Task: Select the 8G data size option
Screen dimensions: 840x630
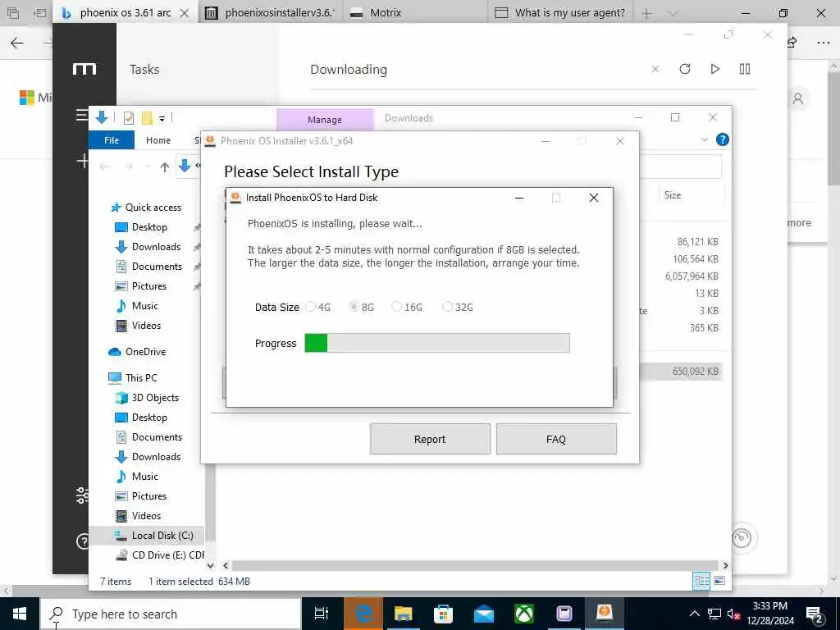Action: point(354,307)
